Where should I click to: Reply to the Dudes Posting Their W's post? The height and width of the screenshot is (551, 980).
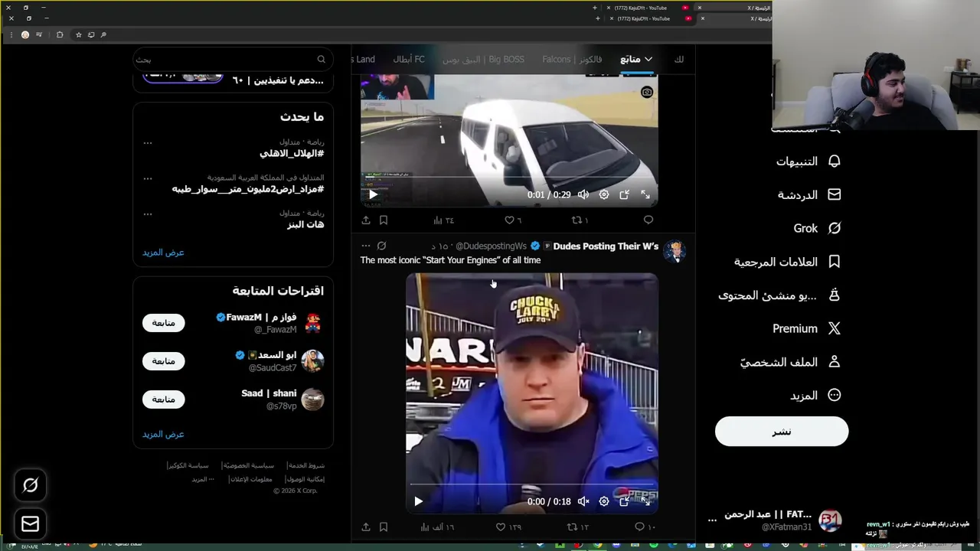(640, 527)
